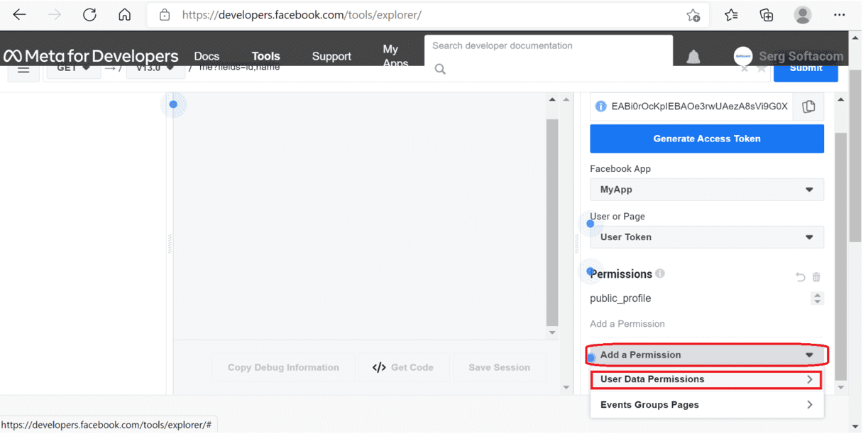Click the Get Code button
Image resolution: width=868 pixels, height=444 pixels.
click(x=403, y=367)
